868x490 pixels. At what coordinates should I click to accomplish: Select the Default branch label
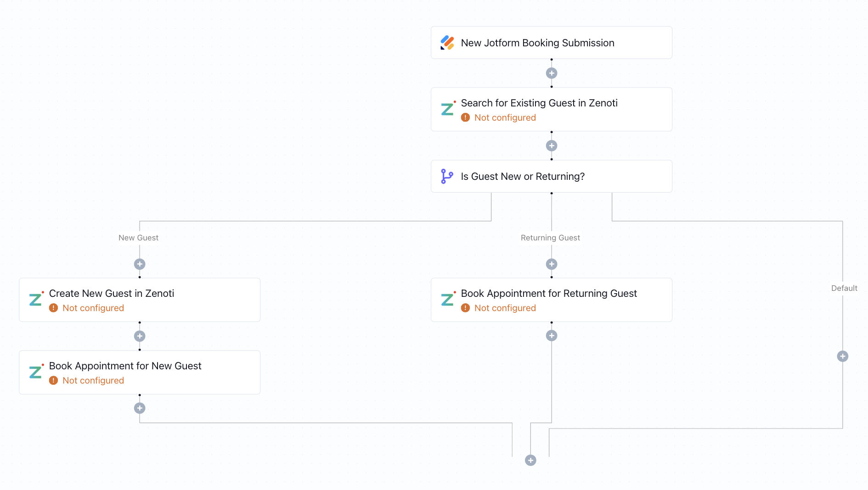click(844, 288)
